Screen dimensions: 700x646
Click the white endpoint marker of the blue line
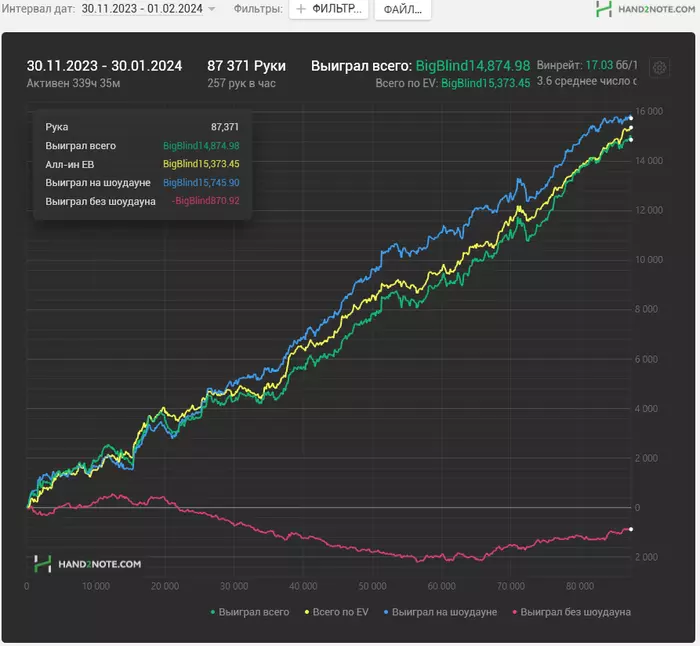[x=630, y=118]
